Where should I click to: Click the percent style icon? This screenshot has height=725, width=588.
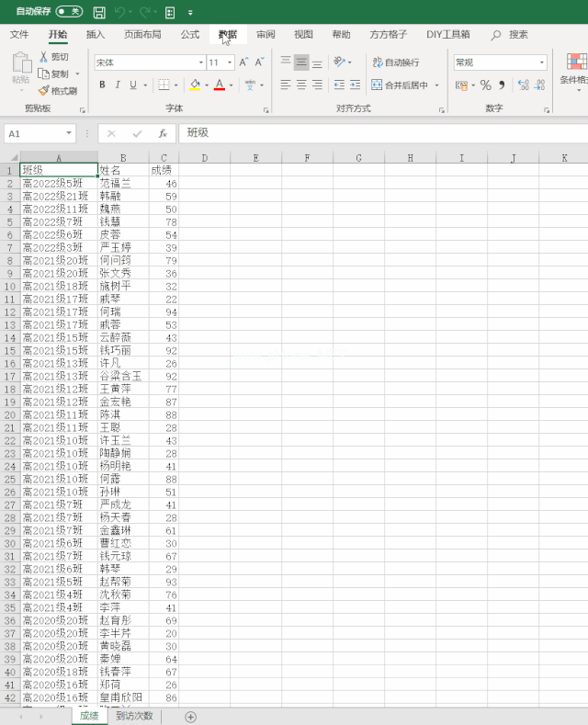485,85
